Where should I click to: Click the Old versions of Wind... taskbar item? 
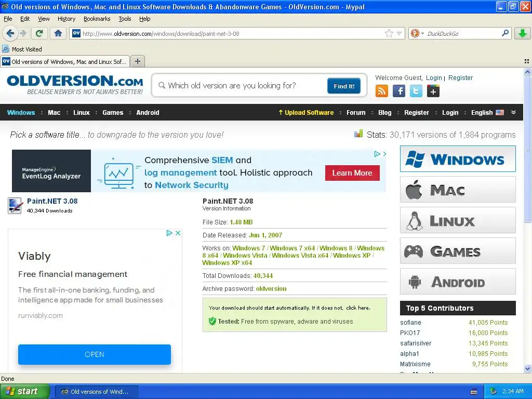click(96, 392)
